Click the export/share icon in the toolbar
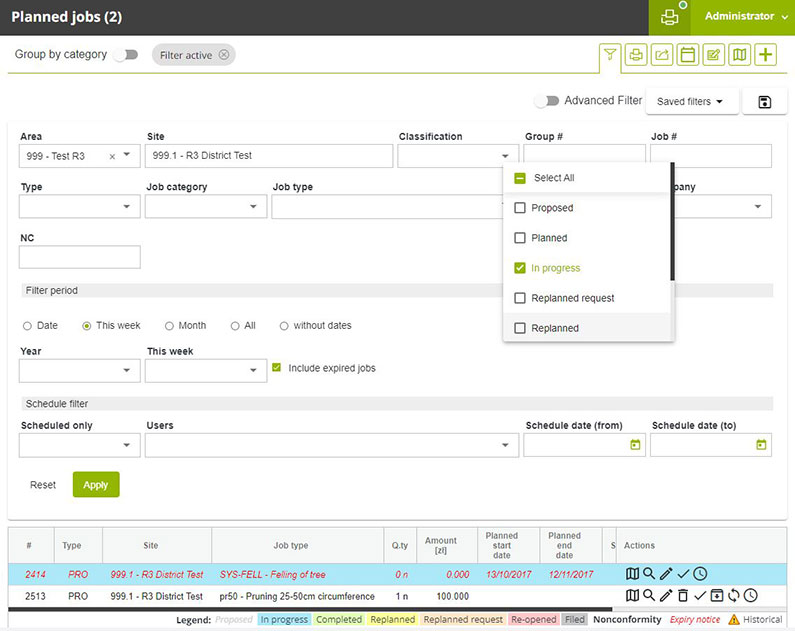The width and height of the screenshot is (795, 631). click(661, 55)
